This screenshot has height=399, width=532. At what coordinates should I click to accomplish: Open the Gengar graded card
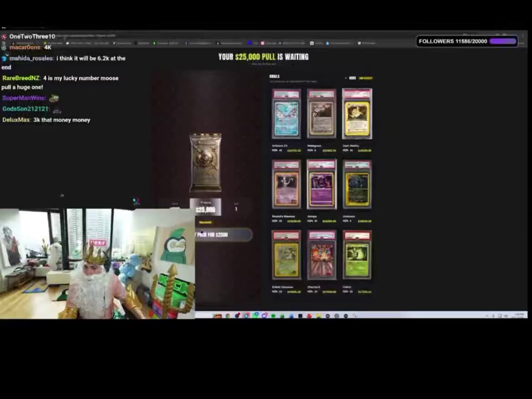[x=321, y=185]
